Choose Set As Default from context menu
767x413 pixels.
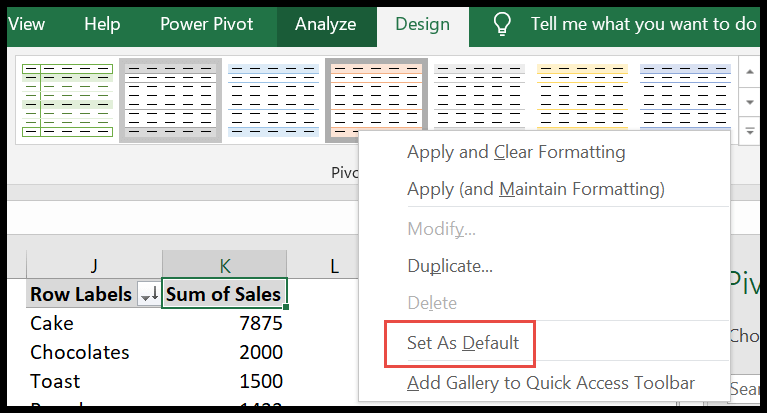pos(462,343)
